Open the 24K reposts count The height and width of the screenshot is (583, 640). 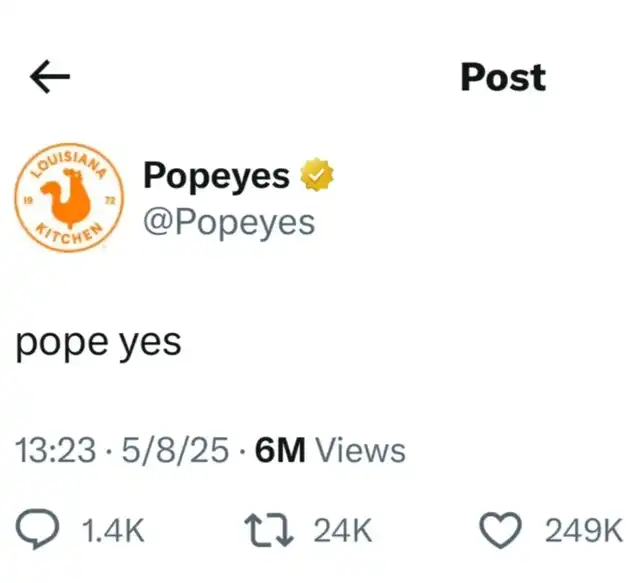click(x=343, y=530)
